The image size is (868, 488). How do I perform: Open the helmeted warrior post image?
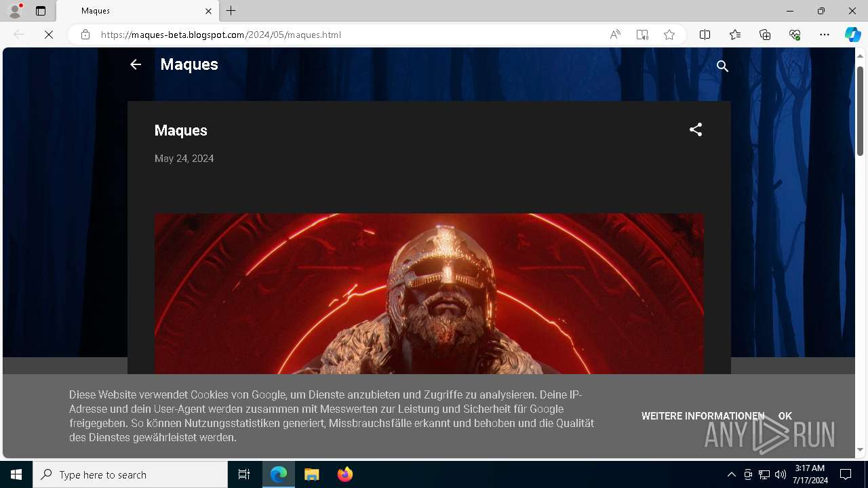coord(429,293)
